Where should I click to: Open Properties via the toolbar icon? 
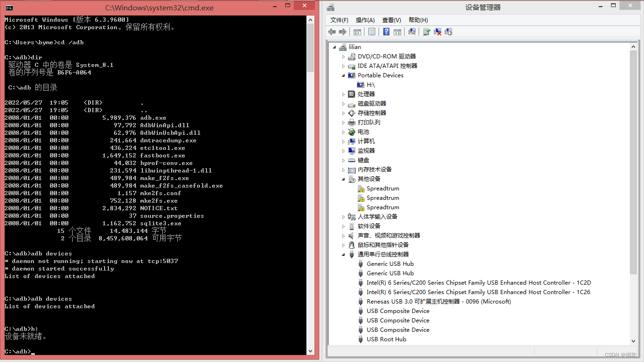click(x=372, y=32)
